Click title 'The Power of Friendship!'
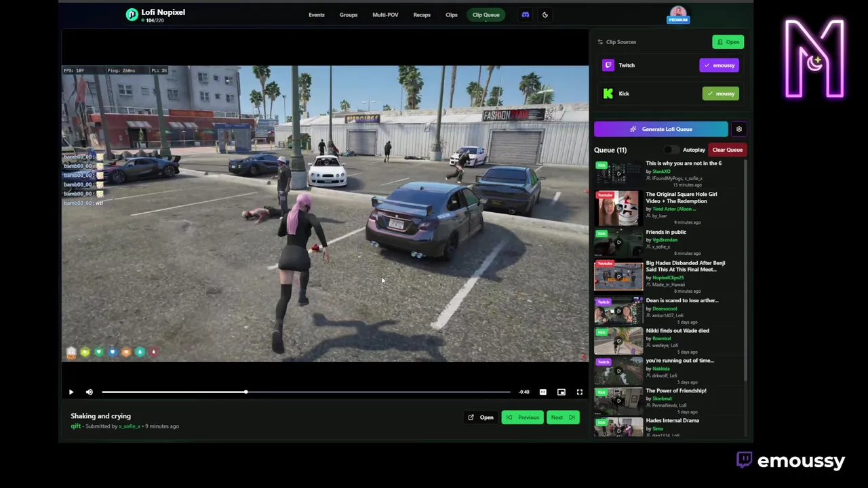Viewport: 868px width, 488px height. [x=676, y=391]
